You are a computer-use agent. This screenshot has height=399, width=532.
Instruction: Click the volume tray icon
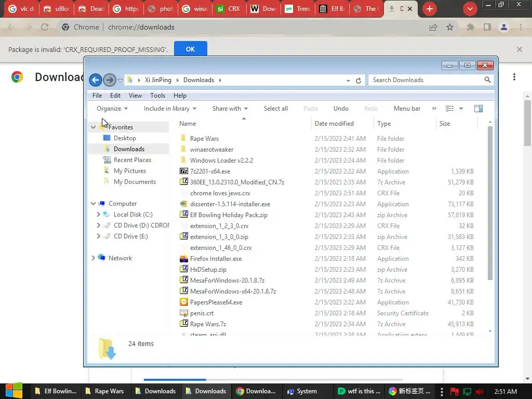pos(480,391)
